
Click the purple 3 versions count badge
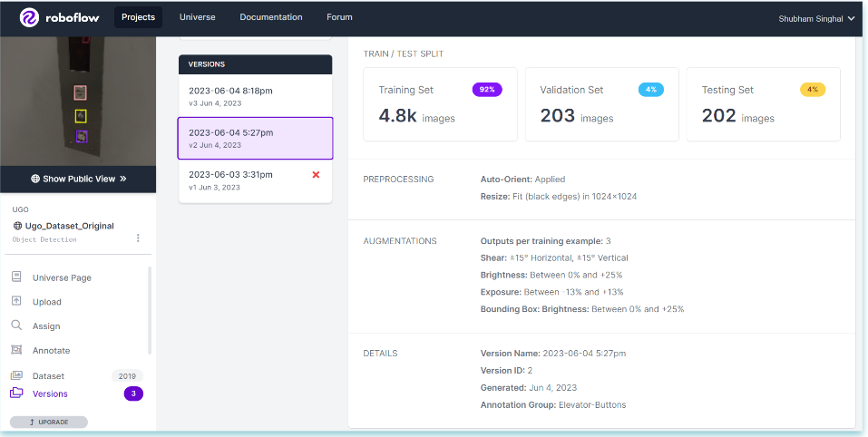click(133, 393)
